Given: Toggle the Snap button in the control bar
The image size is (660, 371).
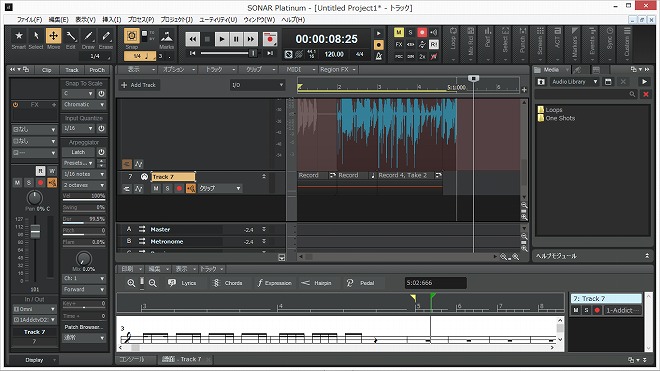Looking at the screenshot, I should tap(132, 36).
